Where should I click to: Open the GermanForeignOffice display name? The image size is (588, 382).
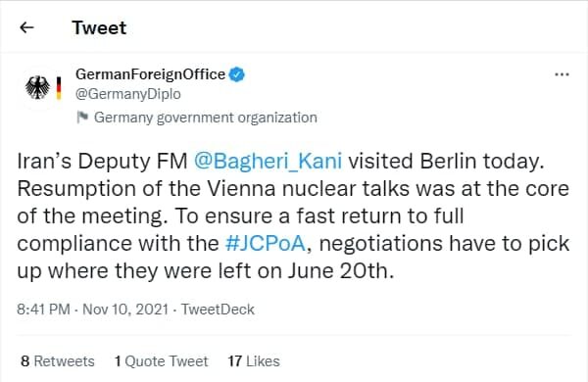pos(150,74)
